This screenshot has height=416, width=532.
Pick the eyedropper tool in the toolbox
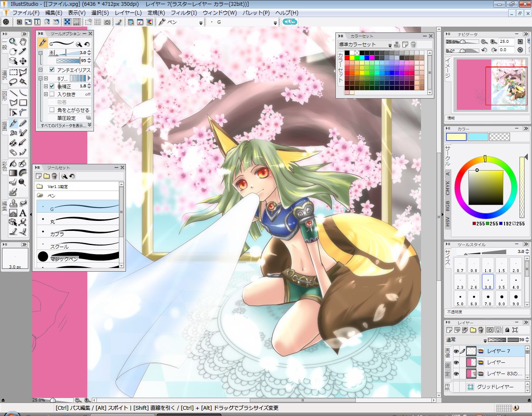tap(23, 52)
